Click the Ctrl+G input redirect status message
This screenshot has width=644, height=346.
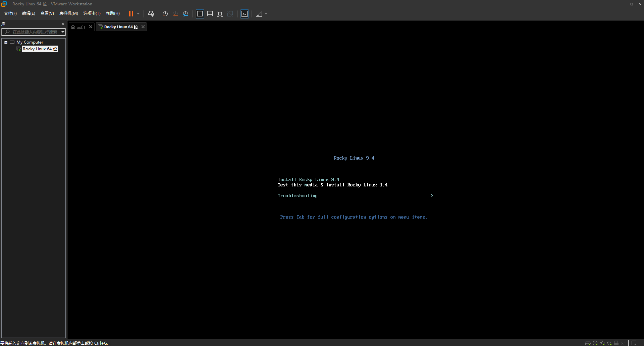click(55, 343)
